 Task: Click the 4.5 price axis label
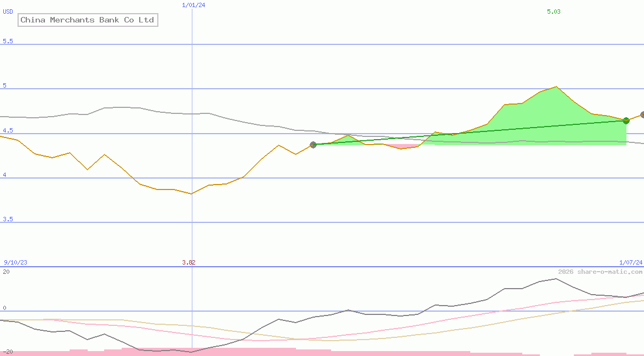pos(8,130)
